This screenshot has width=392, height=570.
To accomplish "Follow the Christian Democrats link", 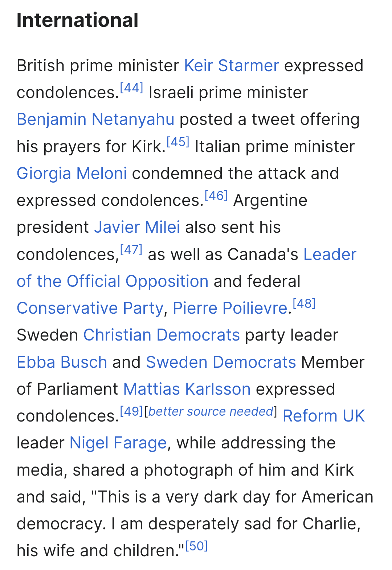I will point(162,335).
